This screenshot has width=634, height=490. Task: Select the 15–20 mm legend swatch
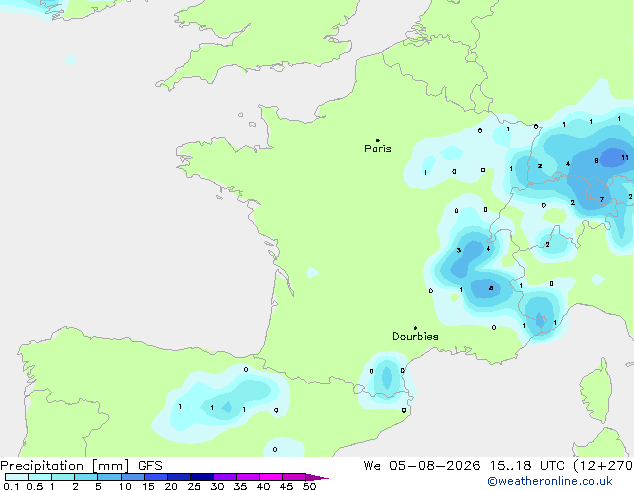coord(155,477)
